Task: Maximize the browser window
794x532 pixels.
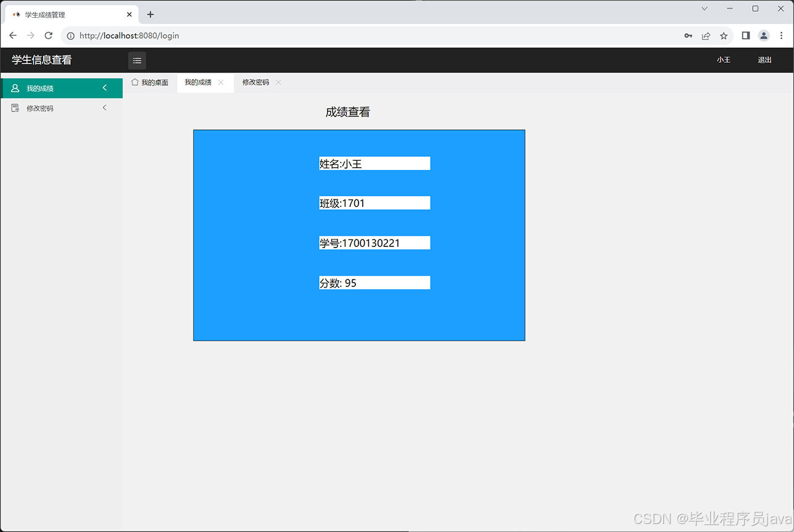Action: (755, 9)
